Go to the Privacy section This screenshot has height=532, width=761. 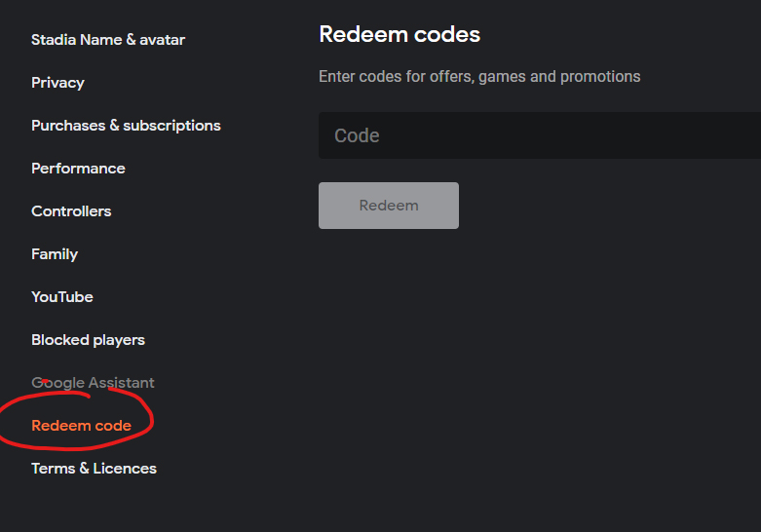click(57, 83)
